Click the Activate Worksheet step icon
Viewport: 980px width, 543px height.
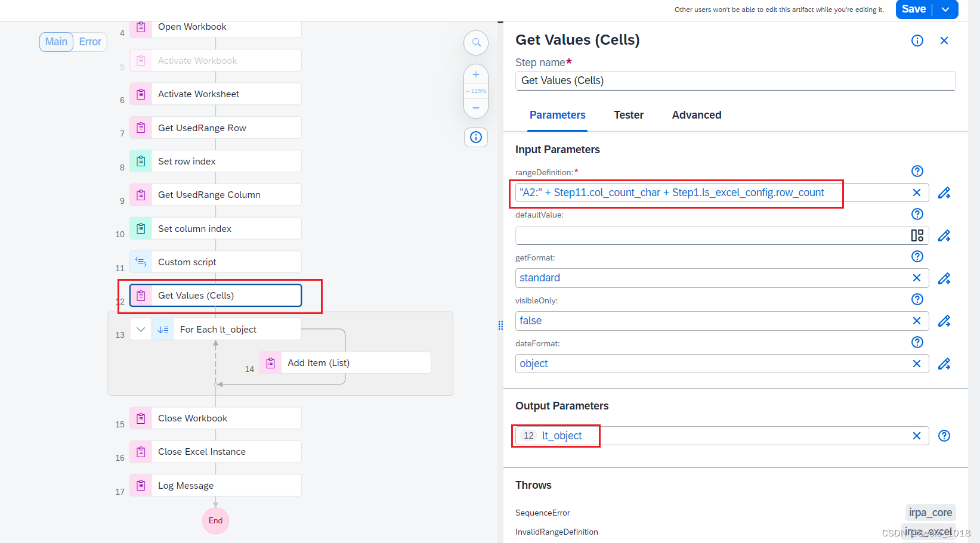click(x=141, y=94)
